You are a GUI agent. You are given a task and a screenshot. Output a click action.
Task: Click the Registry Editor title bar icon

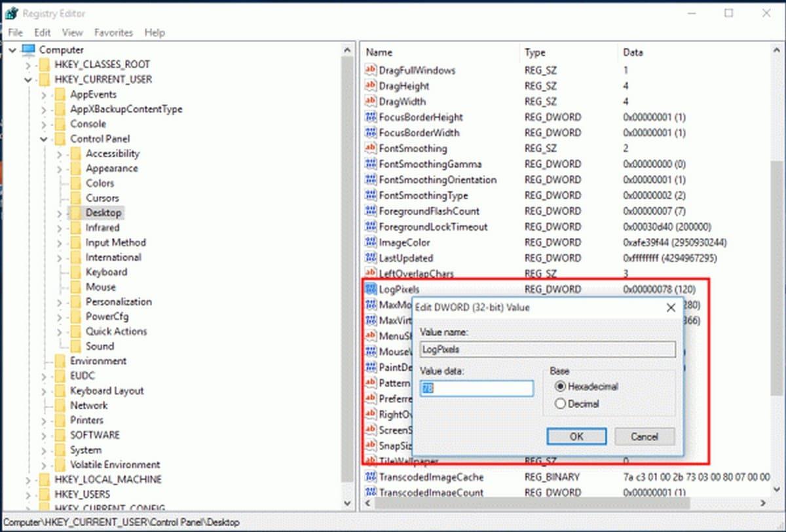click(x=12, y=13)
